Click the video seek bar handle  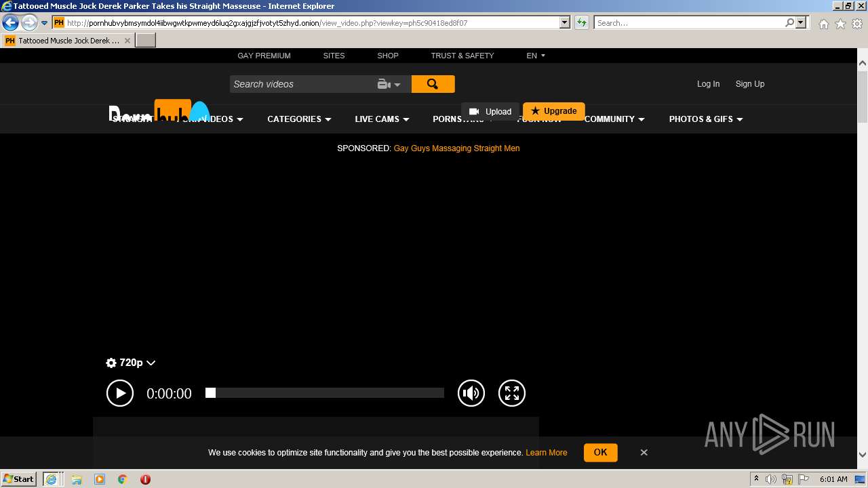click(210, 393)
